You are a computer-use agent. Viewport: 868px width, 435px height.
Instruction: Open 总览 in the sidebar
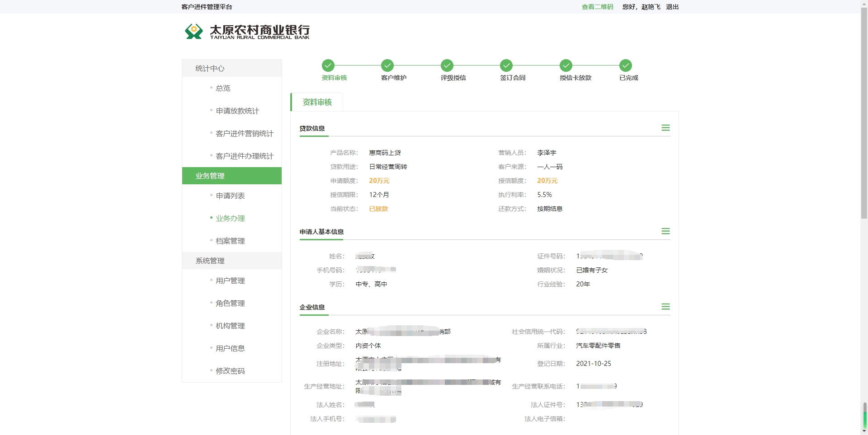pos(223,88)
